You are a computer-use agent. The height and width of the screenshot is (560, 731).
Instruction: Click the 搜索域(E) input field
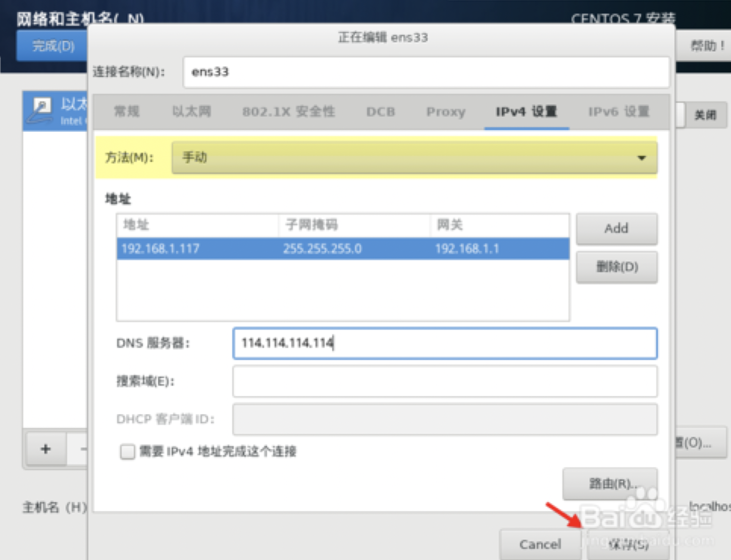coord(445,381)
